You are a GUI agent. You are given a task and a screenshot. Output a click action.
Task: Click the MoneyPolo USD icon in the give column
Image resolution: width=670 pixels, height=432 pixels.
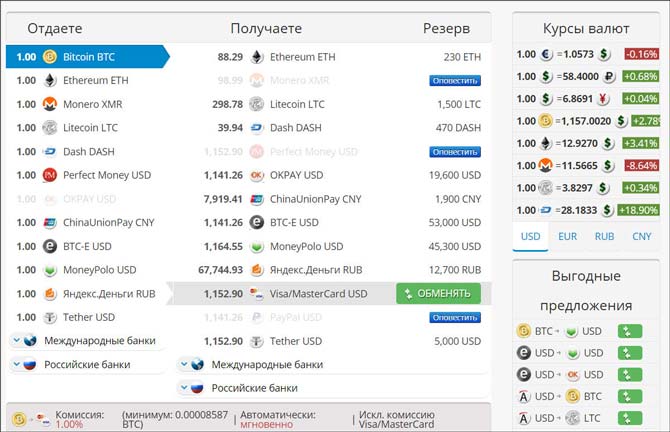tap(50, 270)
